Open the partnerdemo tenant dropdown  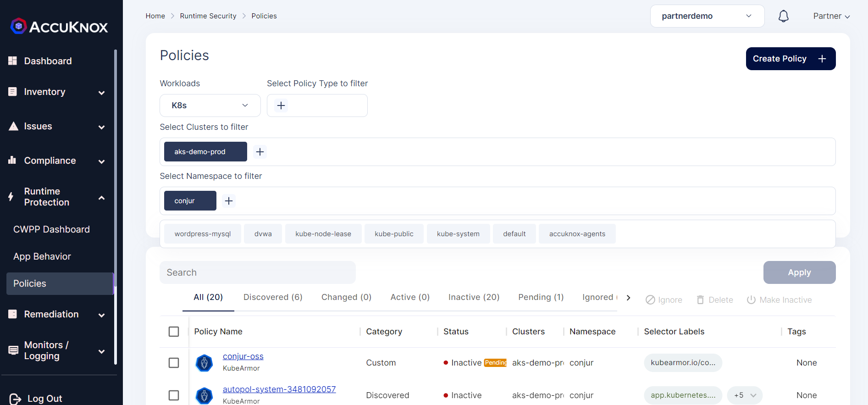pyautogui.click(x=707, y=16)
